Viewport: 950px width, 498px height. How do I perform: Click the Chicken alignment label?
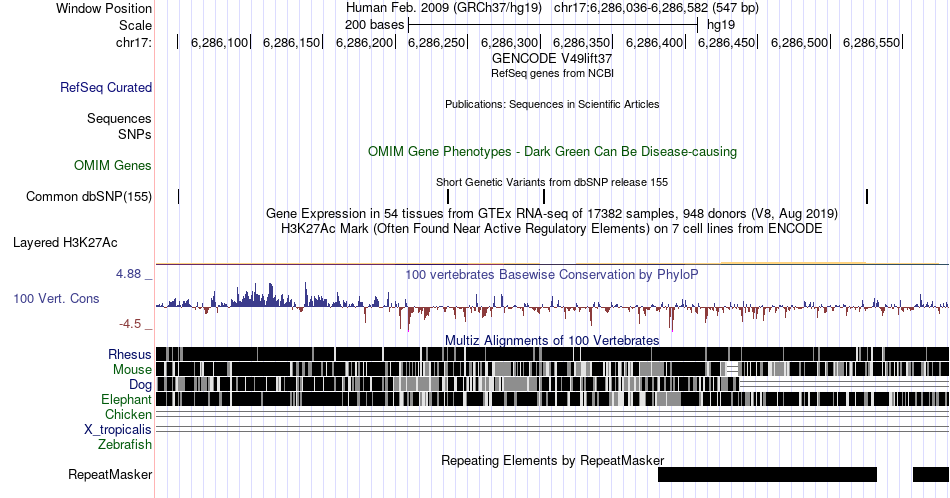[128, 414]
